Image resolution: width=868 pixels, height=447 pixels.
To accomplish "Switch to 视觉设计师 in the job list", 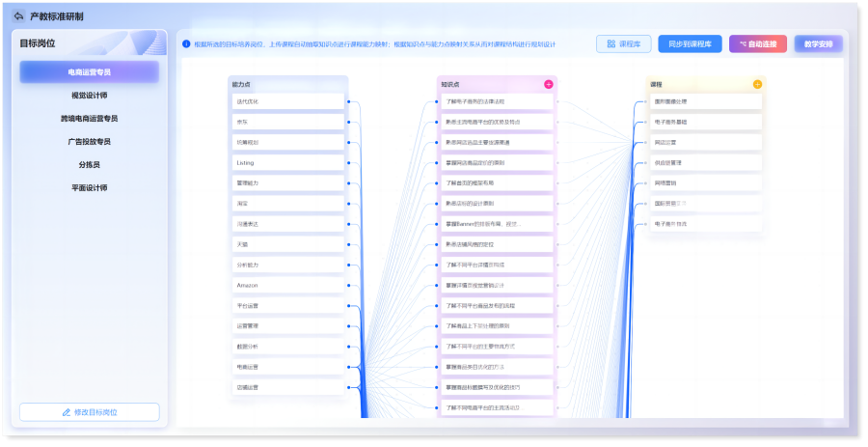I will 89,96.
